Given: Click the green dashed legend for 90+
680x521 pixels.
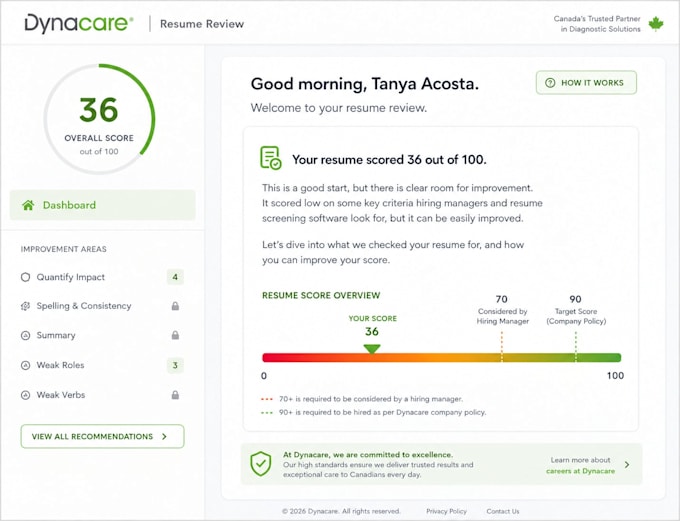Looking at the screenshot, I should click(x=267, y=413).
